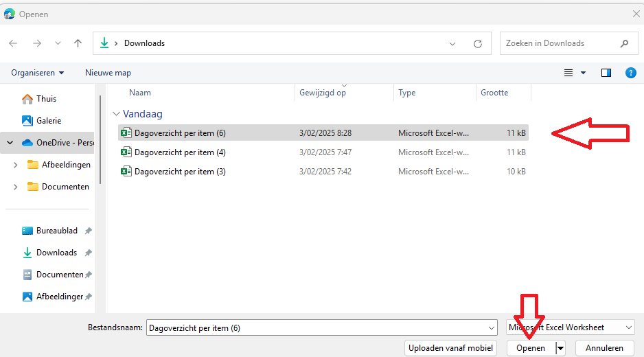The width and height of the screenshot is (644, 357).
Task: Click the Back navigation arrow
Action: coord(13,43)
